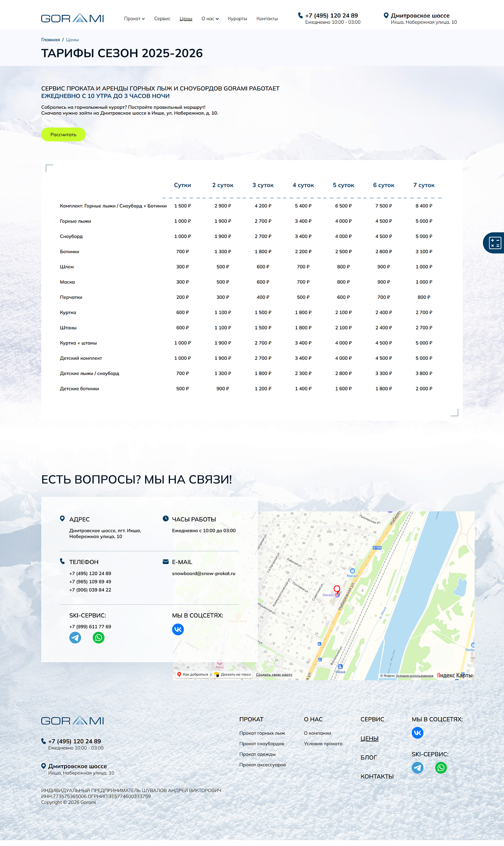This screenshot has height=846, width=504.
Task: Open VK icon in contact card
Action: coord(178,629)
